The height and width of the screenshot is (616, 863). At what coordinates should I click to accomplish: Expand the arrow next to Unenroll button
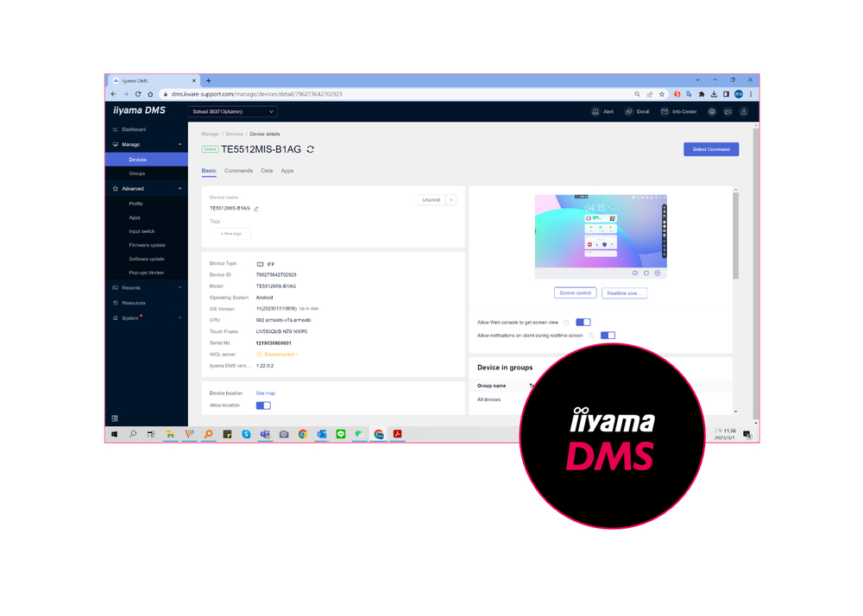click(x=451, y=200)
